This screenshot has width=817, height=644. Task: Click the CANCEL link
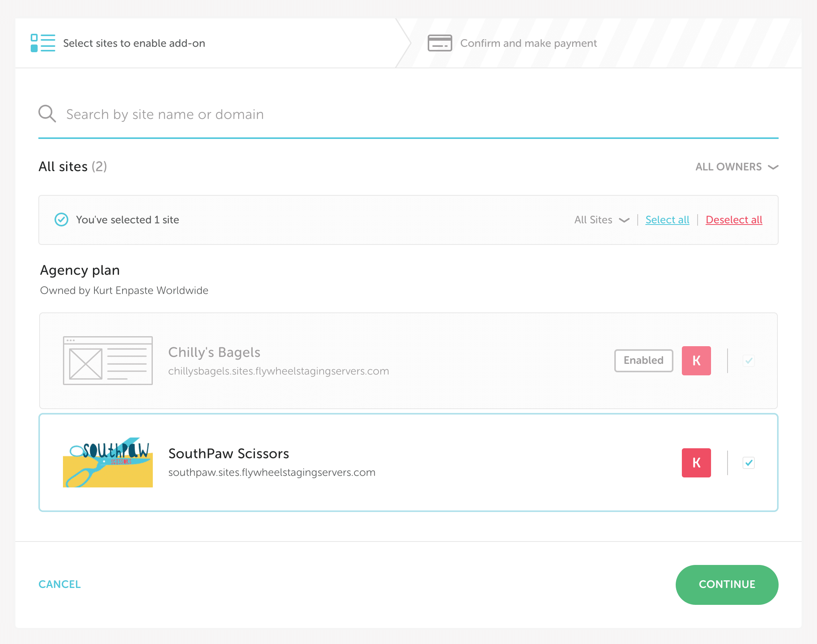pos(60,584)
